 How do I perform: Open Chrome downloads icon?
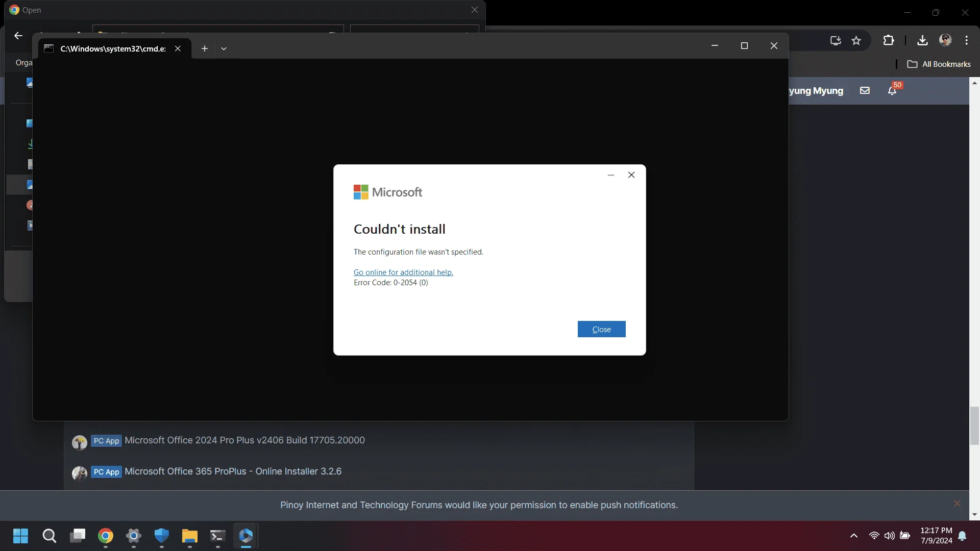922,40
